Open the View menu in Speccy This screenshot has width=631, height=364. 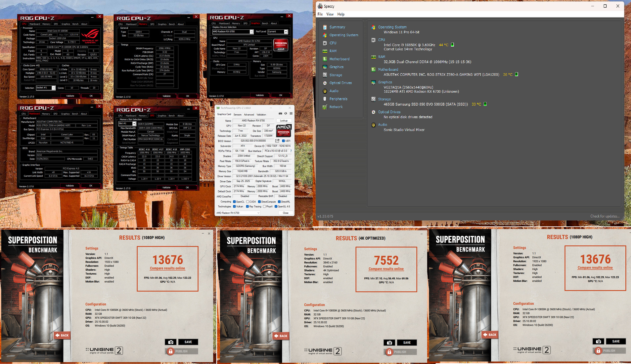coord(330,14)
